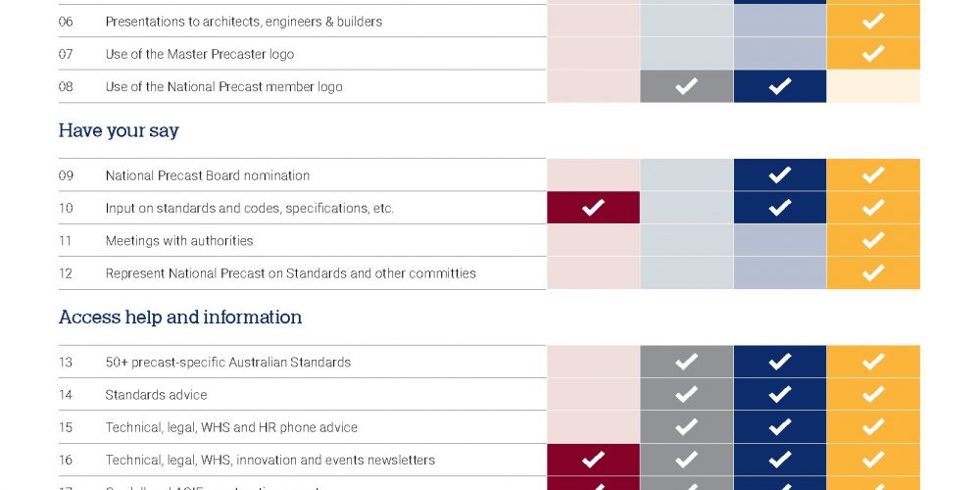Click grey checkmark in Standards advice row

point(686,394)
